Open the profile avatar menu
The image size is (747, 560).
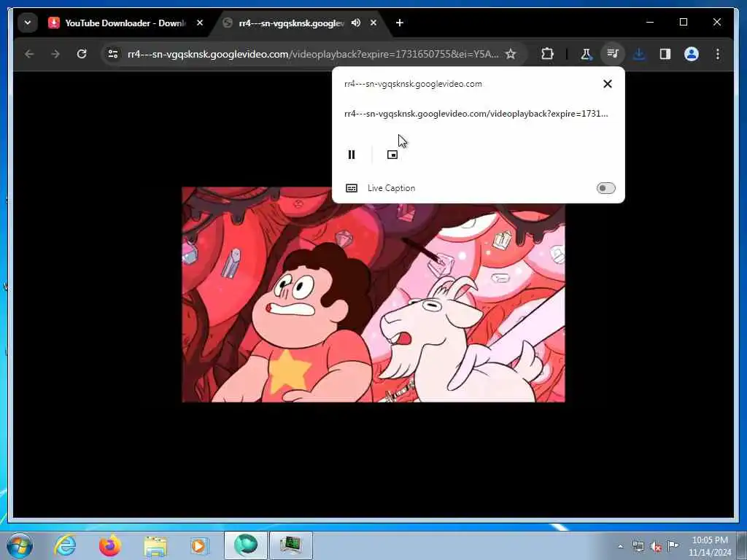pos(692,54)
